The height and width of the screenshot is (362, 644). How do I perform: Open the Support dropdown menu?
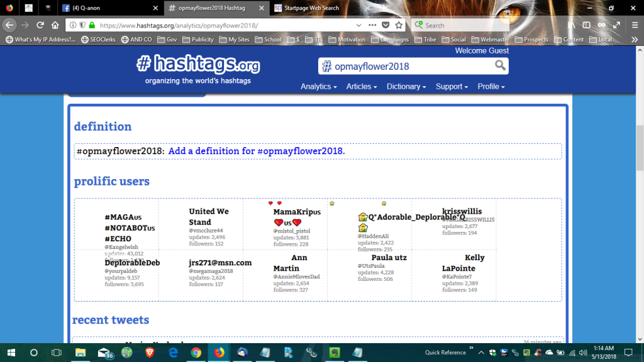(x=452, y=87)
